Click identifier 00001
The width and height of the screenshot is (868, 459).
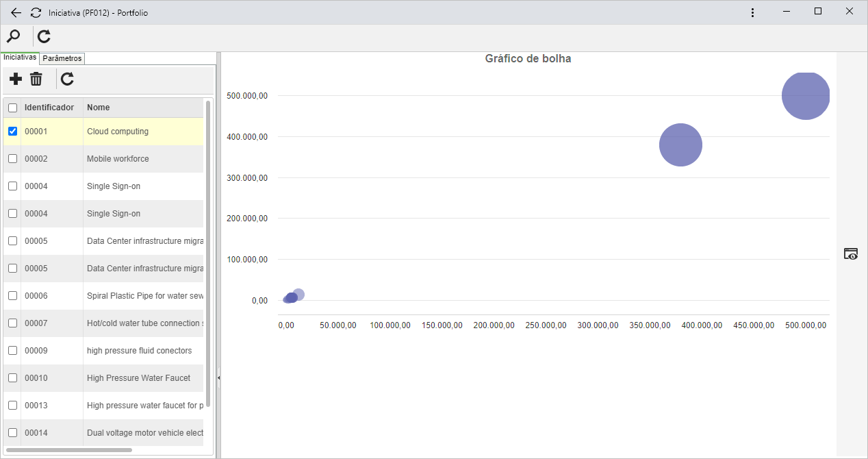(x=36, y=132)
